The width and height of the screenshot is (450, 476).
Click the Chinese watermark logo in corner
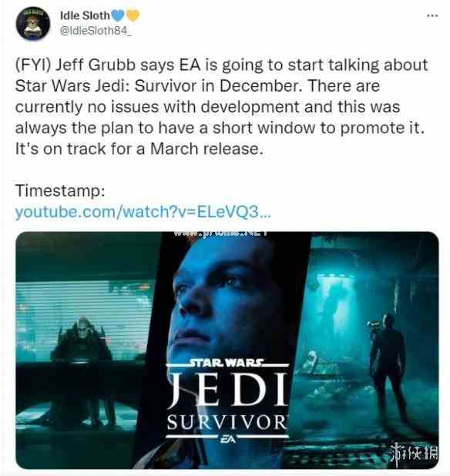414,454
